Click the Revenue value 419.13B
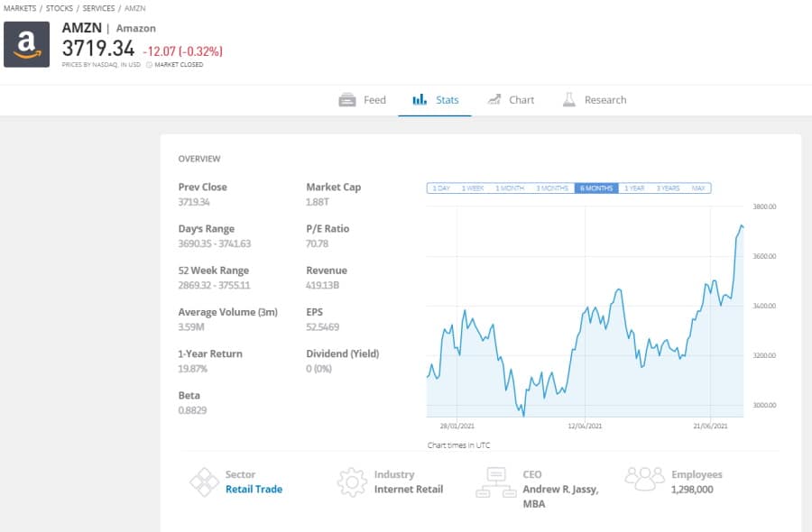Image resolution: width=812 pixels, height=532 pixels. click(x=323, y=285)
